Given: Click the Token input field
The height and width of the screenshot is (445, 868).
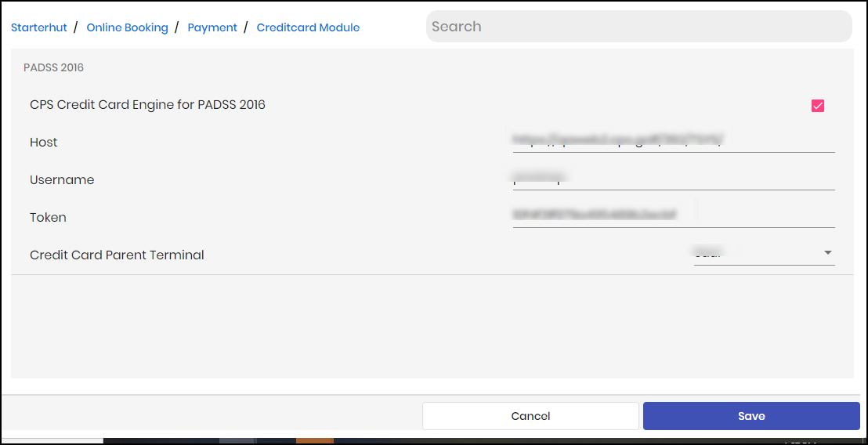Looking at the screenshot, I should [674, 215].
